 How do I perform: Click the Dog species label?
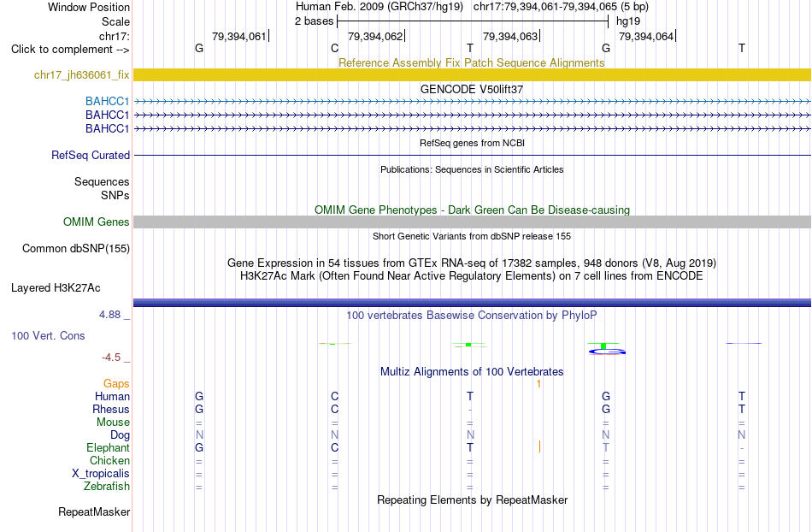tap(120, 435)
